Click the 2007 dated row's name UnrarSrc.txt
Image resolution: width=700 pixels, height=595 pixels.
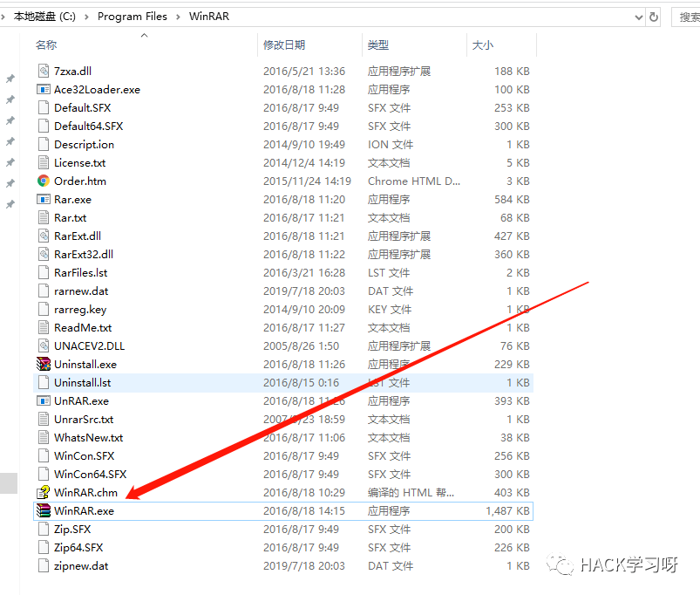point(84,419)
